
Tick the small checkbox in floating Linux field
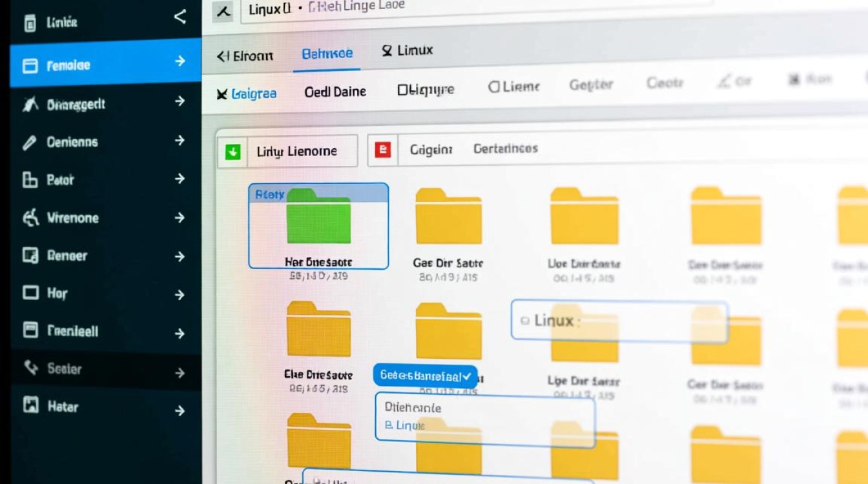click(524, 321)
